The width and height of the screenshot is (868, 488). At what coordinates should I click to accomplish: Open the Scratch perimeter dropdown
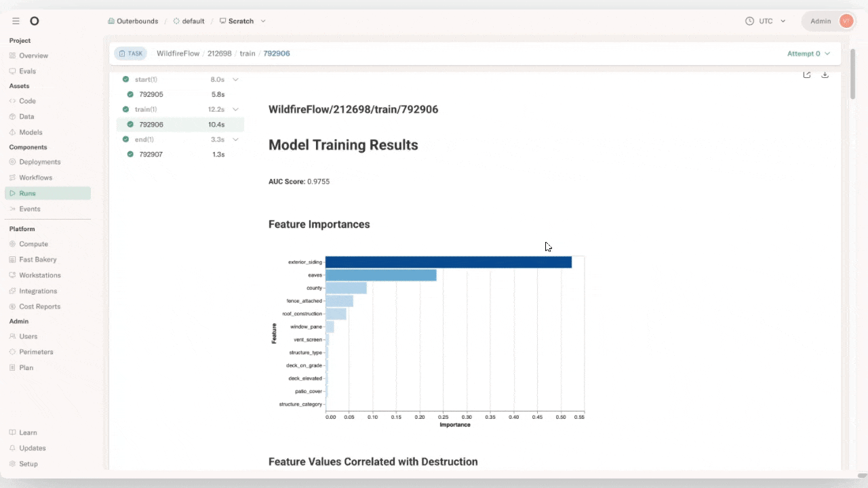243,21
